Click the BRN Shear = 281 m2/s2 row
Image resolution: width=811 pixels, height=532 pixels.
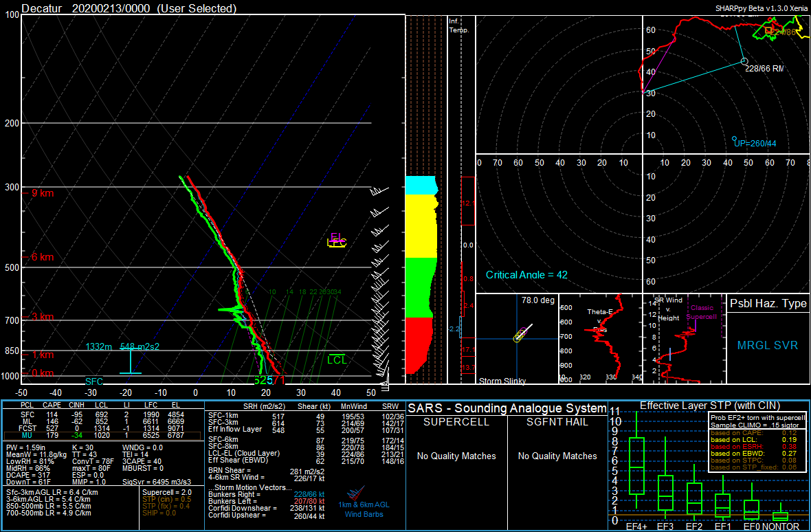(x=267, y=472)
